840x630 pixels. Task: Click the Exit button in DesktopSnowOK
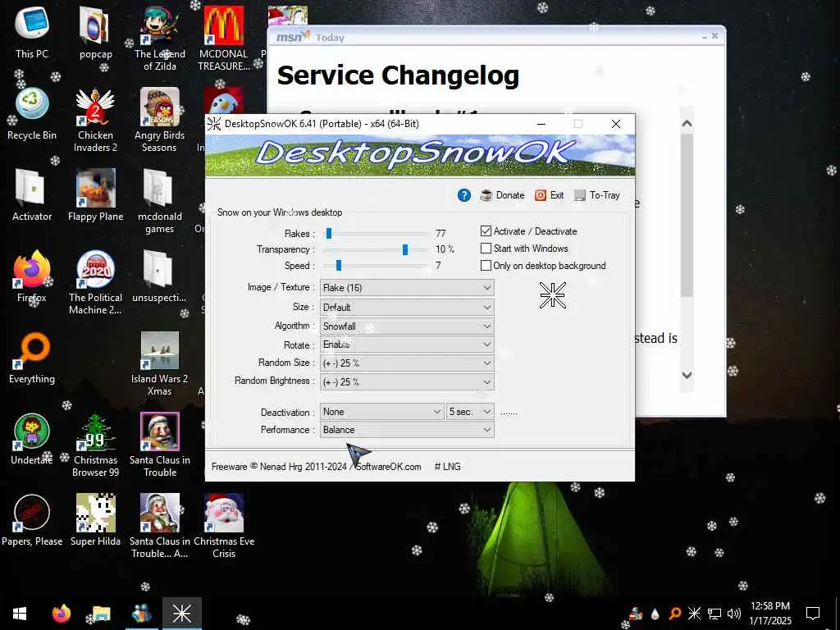pos(549,195)
